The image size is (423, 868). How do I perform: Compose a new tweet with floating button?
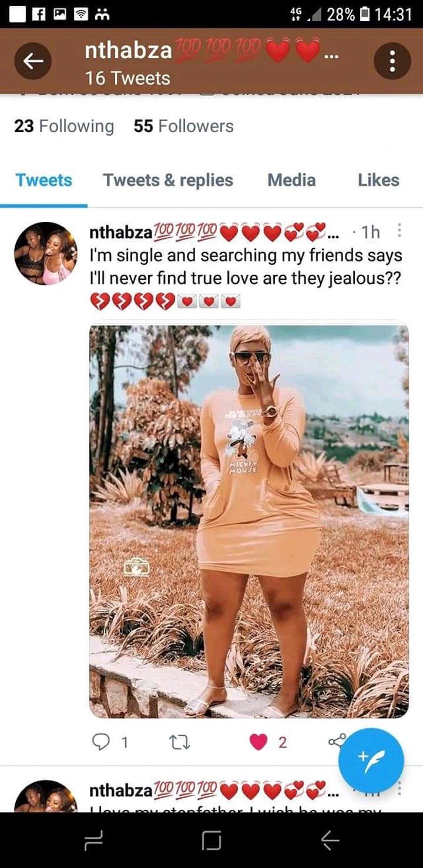tap(371, 761)
